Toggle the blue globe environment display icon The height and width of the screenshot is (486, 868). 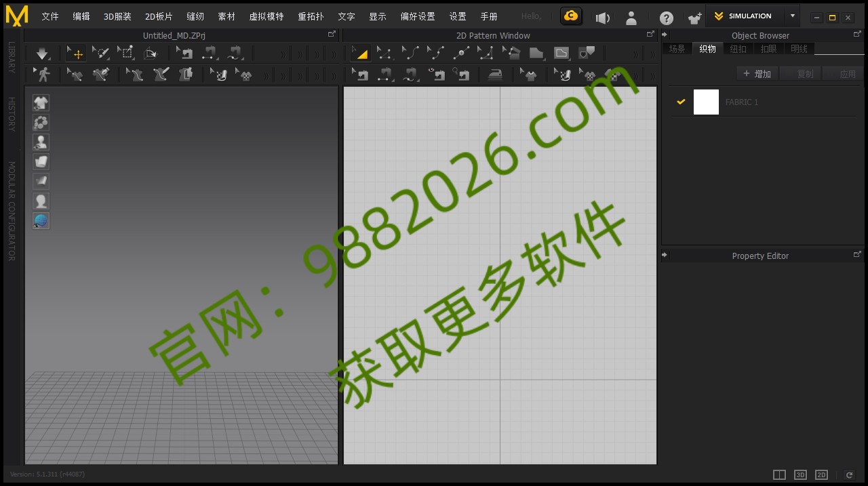41,220
